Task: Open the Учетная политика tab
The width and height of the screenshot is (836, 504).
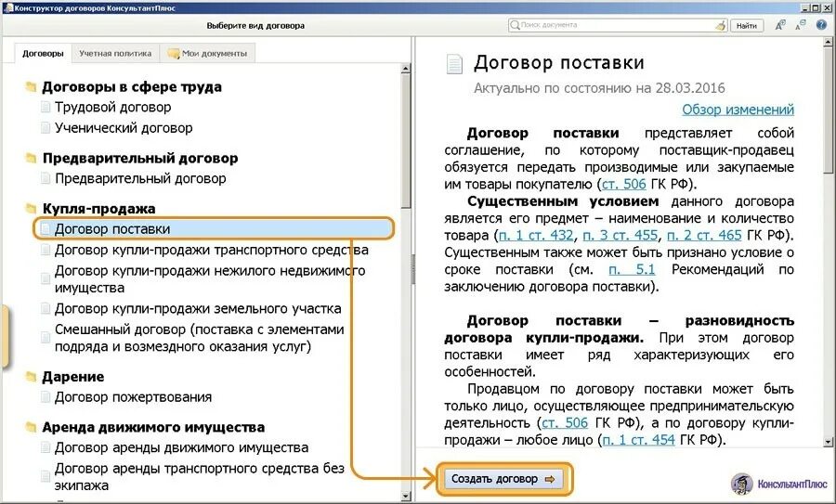Action: pos(115,53)
